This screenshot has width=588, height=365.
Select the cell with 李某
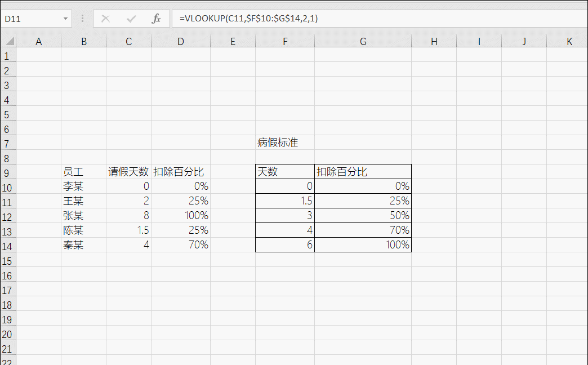click(83, 186)
